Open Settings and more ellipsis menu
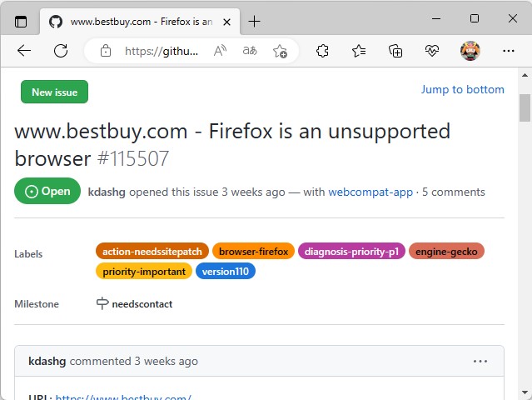 click(508, 51)
